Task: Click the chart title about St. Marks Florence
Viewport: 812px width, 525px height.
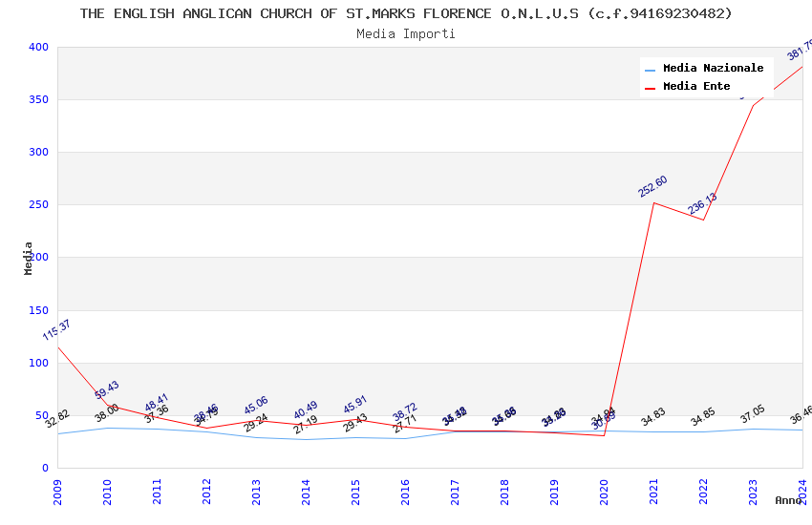Action: click(406, 13)
